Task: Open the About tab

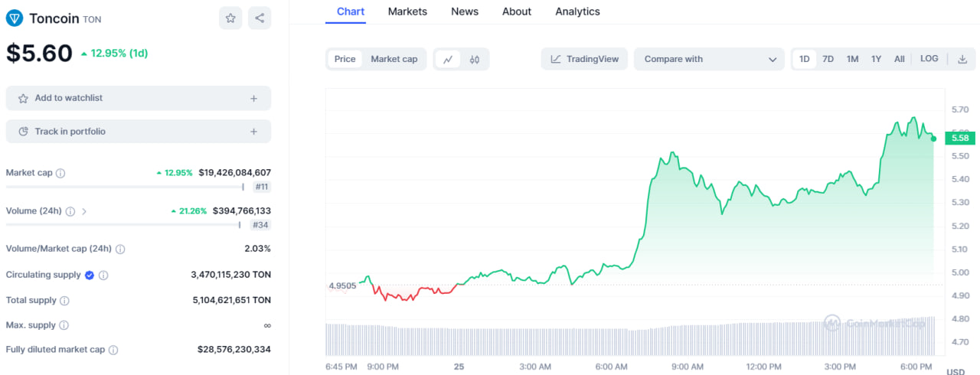Action: pos(517,11)
